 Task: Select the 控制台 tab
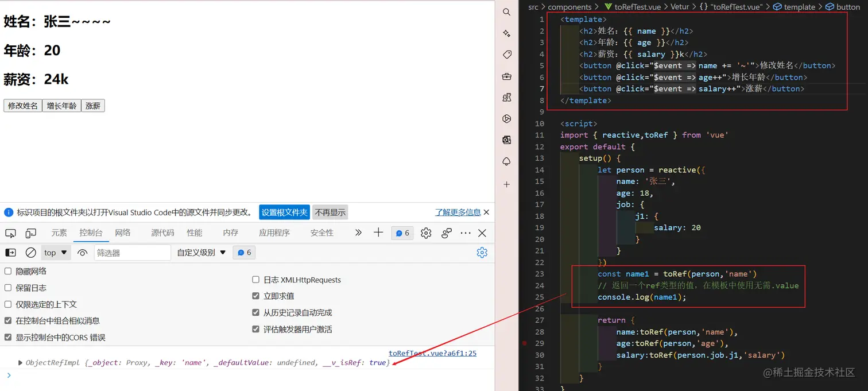pyautogui.click(x=91, y=233)
